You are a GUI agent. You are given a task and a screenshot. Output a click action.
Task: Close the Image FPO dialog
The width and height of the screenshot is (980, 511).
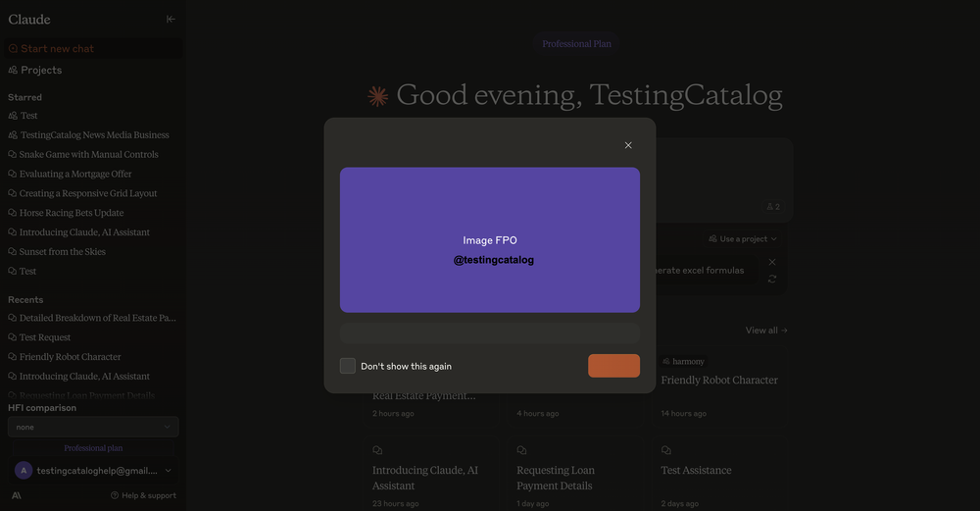coord(628,145)
